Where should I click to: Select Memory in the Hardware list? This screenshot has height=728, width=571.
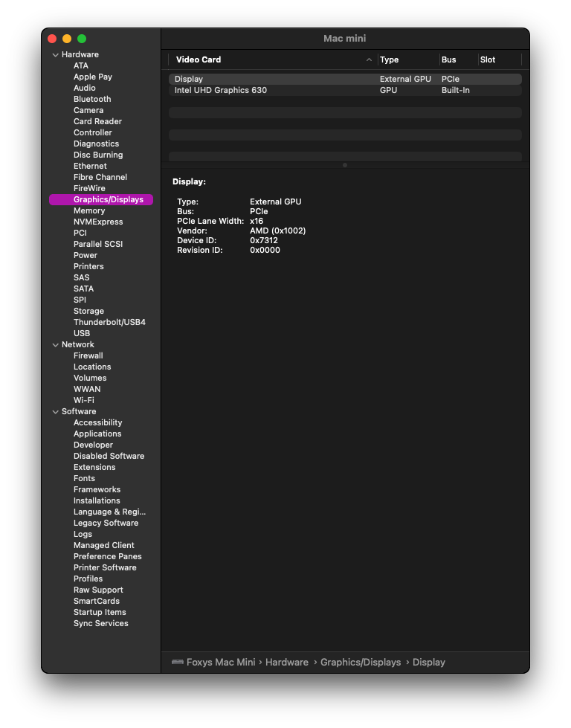click(x=88, y=210)
